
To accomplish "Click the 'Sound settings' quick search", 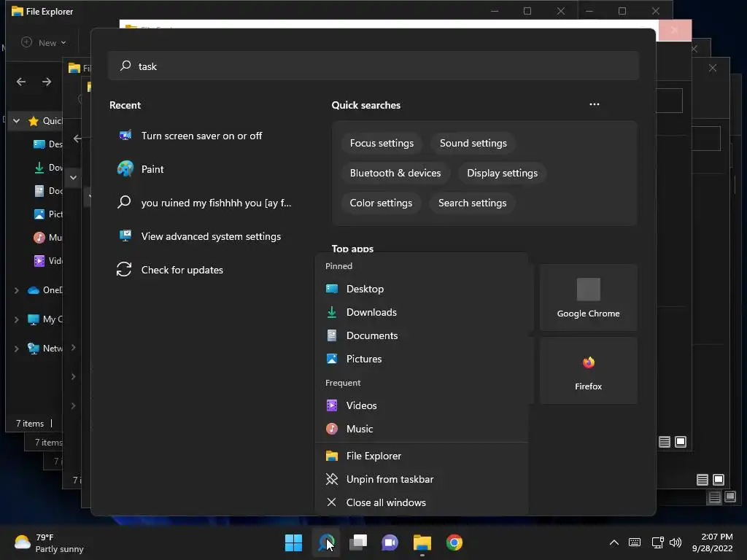I will [473, 144].
